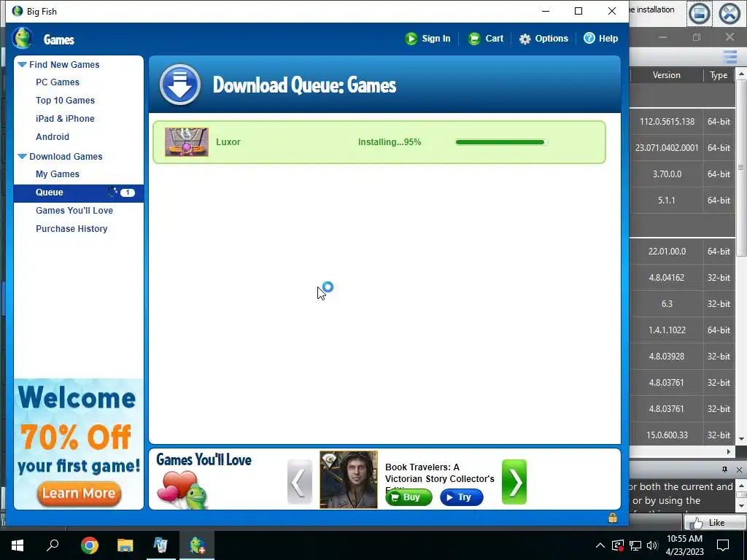Open My Games in sidebar
Viewport: 747px width, 560px height.
tap(58, 174)
